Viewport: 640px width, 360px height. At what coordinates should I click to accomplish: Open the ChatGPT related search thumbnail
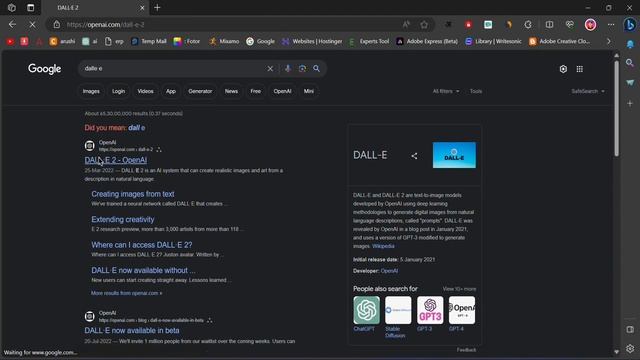[x=366, y=310]
